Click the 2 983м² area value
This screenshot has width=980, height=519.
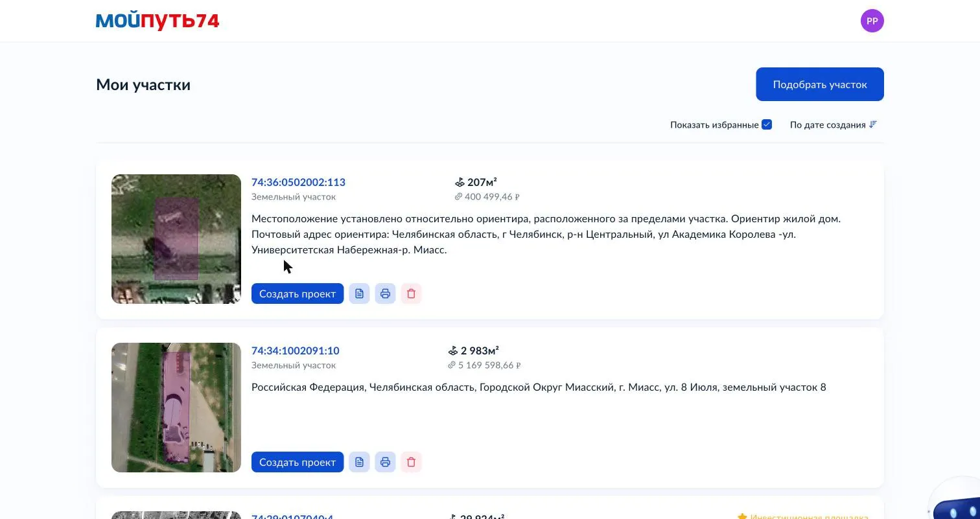(x=480, y=351)
